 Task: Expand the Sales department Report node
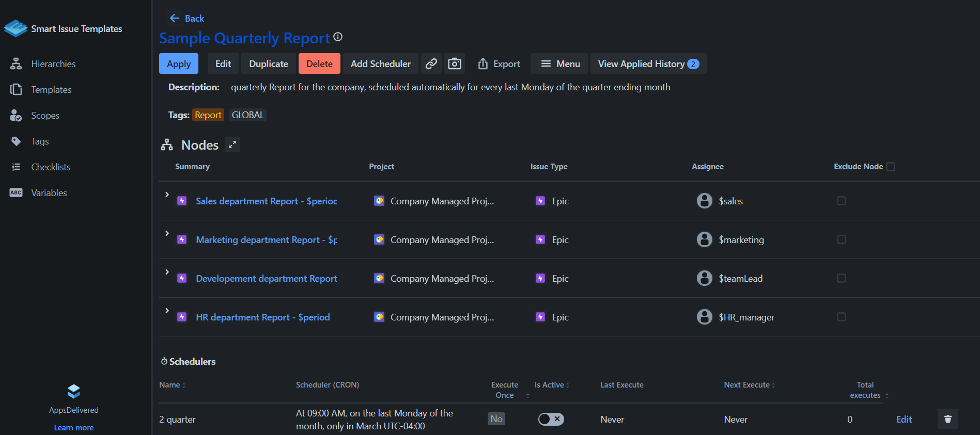tap(167, 195)
